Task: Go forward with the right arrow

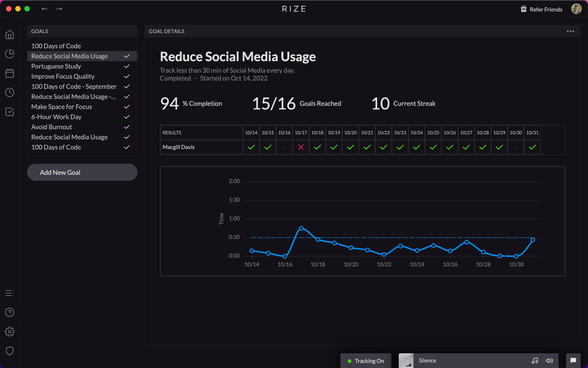Action: (x=59, y=9)
